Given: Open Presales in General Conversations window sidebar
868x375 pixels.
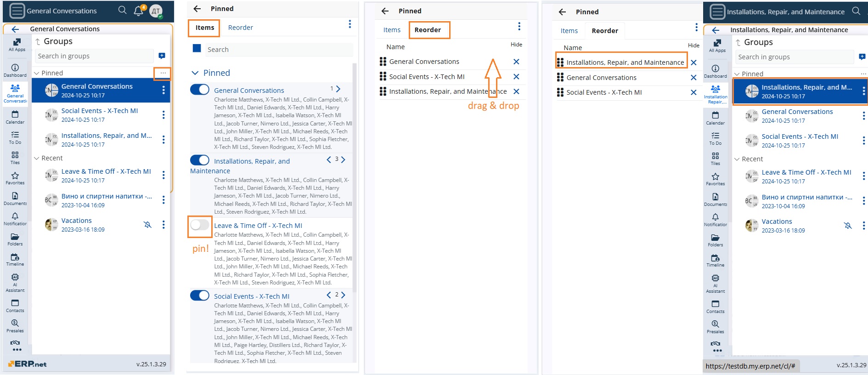Looking at the screenshot, I should [15, 326].
